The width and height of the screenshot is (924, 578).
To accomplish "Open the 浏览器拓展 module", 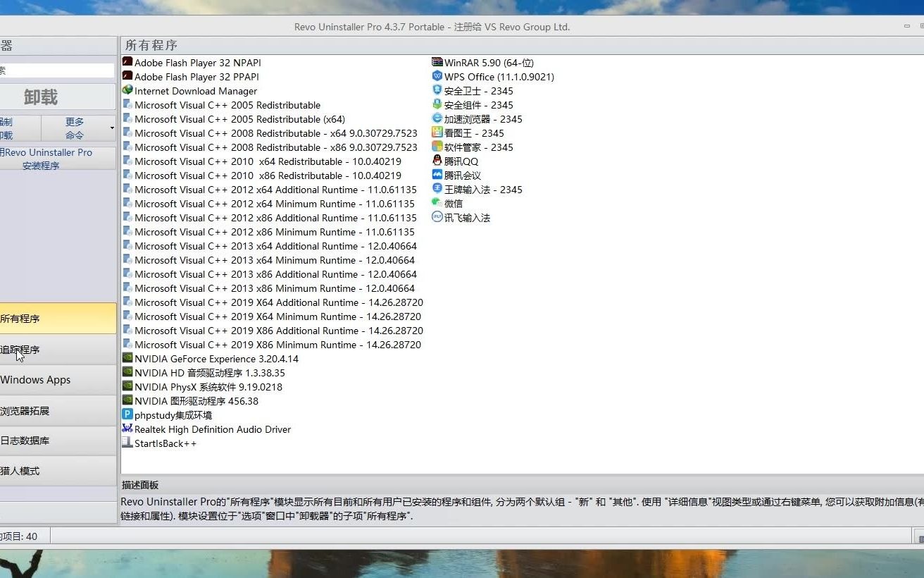I will [58, 411].
